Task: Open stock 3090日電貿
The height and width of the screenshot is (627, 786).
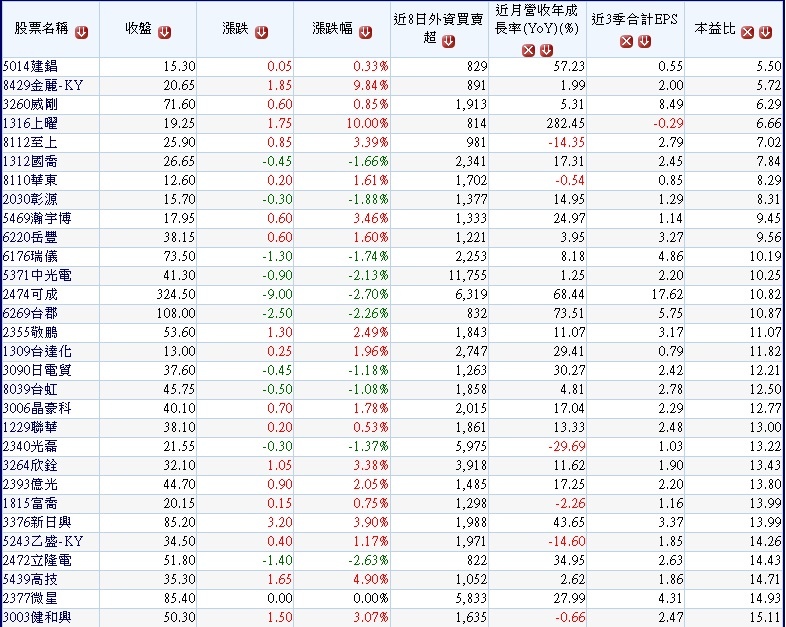Action: point(37,370)
